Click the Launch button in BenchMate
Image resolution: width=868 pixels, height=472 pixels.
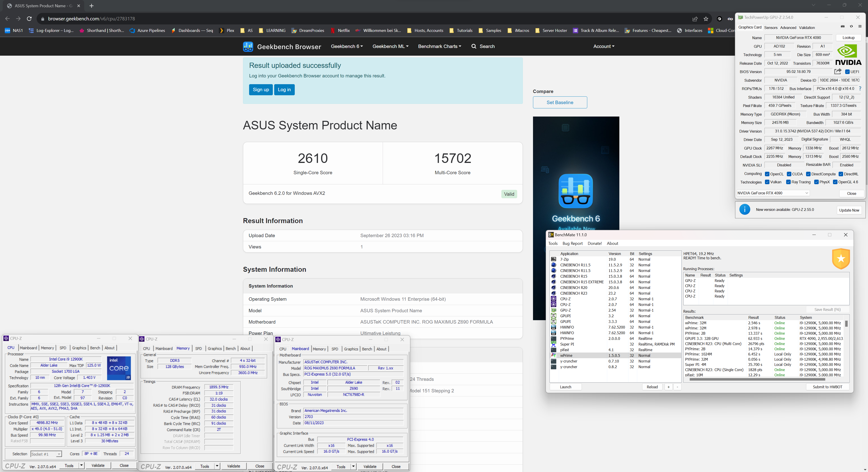(565, 387)
